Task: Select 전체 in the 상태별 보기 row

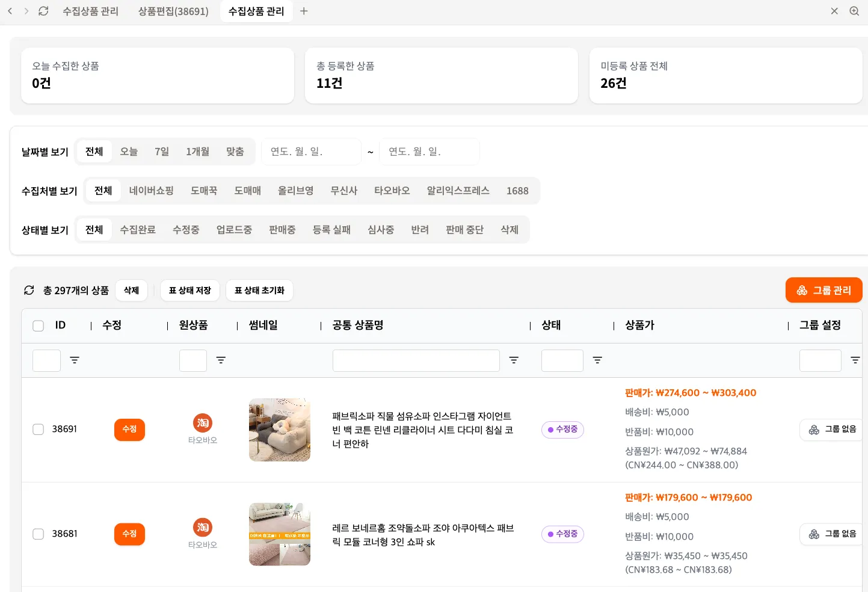Action: pyautogui.click(x=94, y=230)
